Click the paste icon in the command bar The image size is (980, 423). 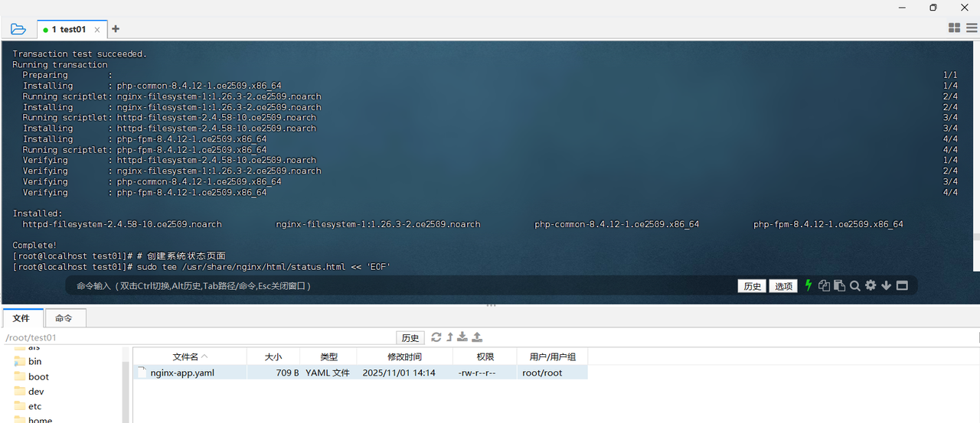pos(839,285)
